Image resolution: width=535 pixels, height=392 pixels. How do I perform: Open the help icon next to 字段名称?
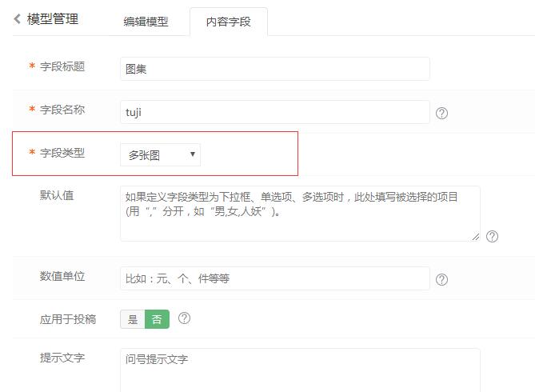tap(441, 113)
